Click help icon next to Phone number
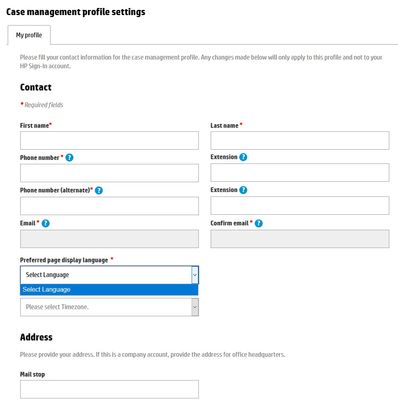 point(69,158)
